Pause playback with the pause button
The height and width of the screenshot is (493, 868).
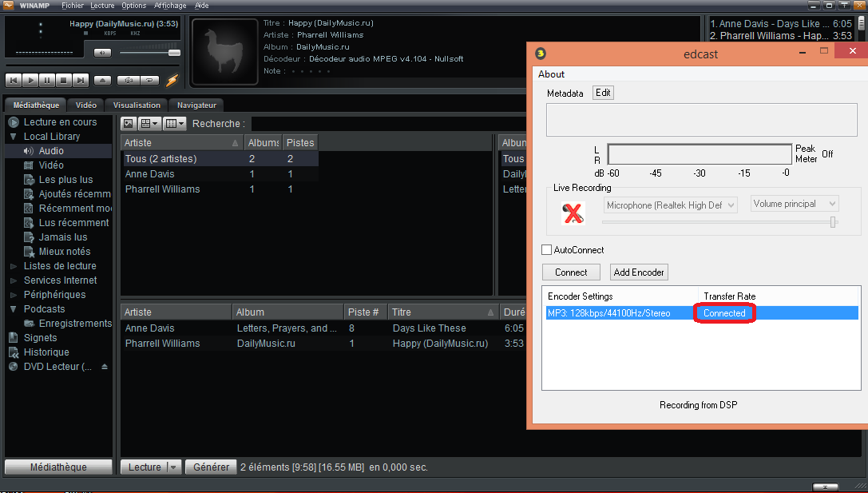47,80
